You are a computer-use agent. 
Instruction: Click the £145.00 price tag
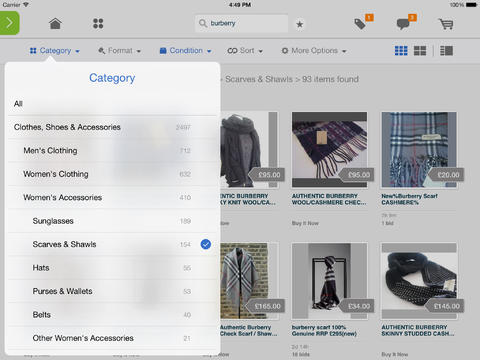444,306
